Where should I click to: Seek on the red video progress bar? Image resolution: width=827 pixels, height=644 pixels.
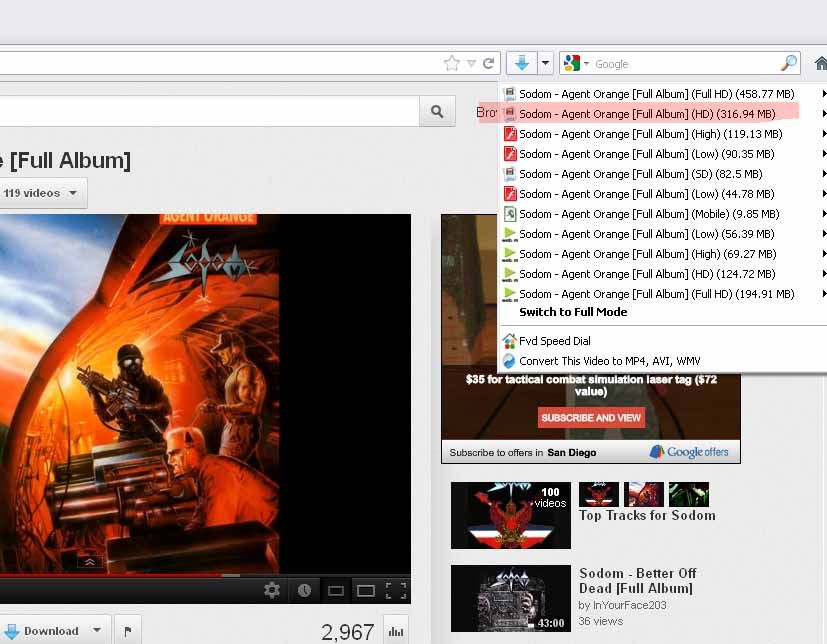[111, 575]
